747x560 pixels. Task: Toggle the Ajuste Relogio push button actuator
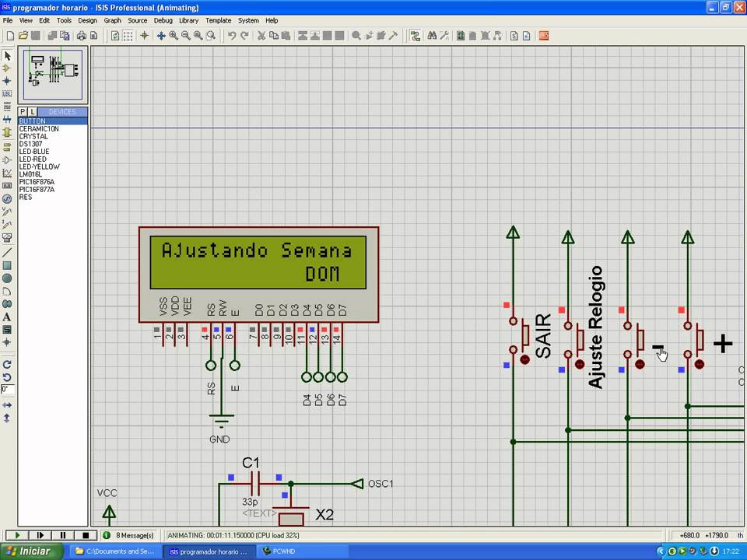[x=579, y=364]
